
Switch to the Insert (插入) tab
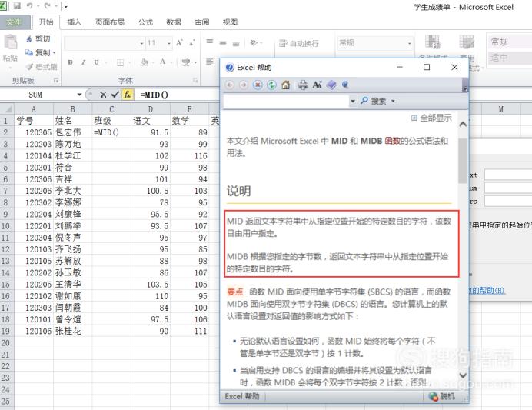click(x=74, y=22)
